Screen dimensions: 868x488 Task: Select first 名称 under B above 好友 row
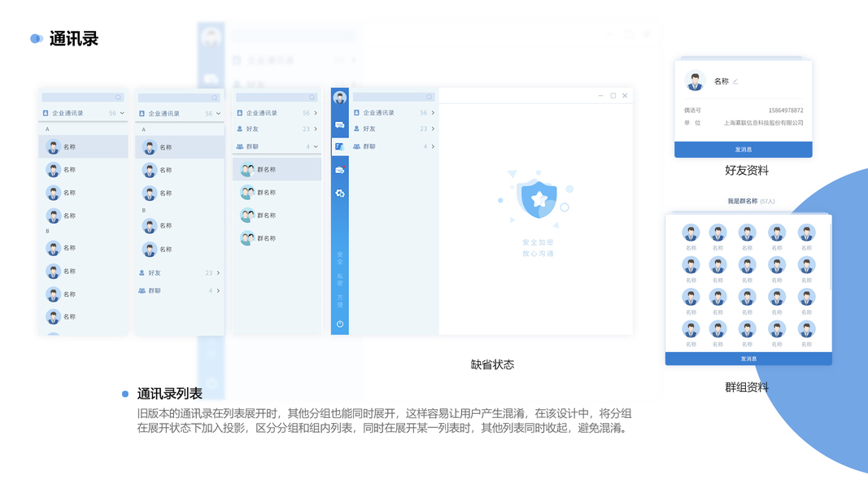click(x=179, y=226)
